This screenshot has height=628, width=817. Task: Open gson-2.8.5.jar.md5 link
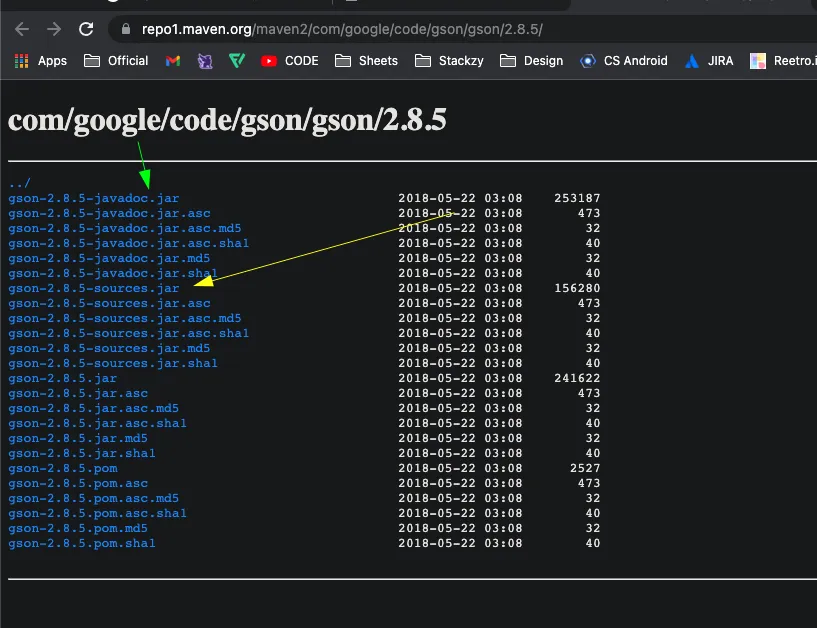78,439
